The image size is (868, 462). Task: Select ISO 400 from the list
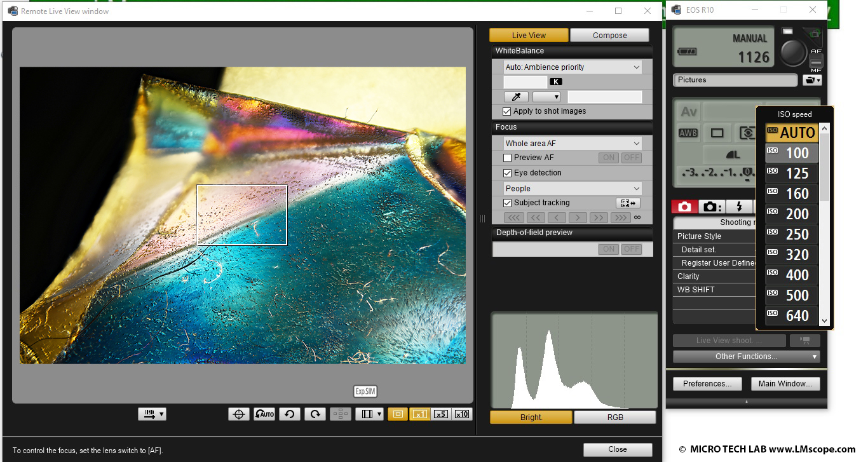791,275
